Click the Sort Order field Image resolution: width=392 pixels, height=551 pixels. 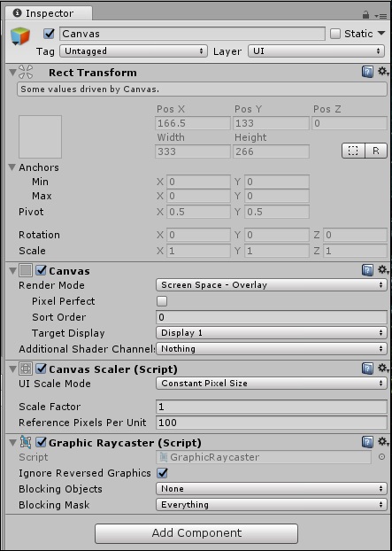[x=272, y=317]
